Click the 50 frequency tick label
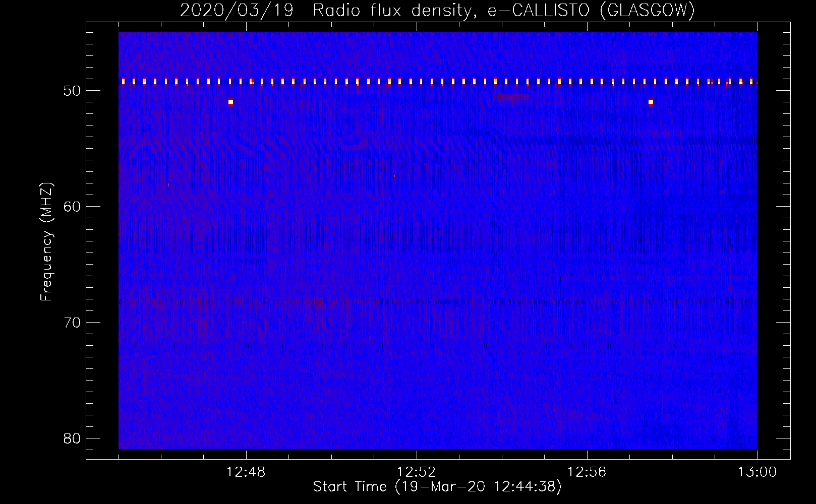 tap(73, 91)
